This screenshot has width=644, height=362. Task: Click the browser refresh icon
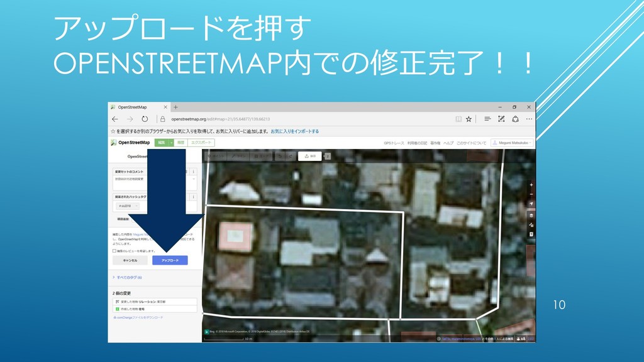pyautogui.click(x=145, y=119)
